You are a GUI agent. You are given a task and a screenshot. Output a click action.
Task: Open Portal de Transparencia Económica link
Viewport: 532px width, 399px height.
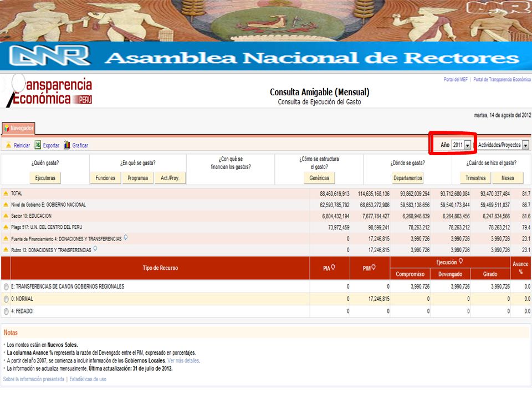coord(502,79)
